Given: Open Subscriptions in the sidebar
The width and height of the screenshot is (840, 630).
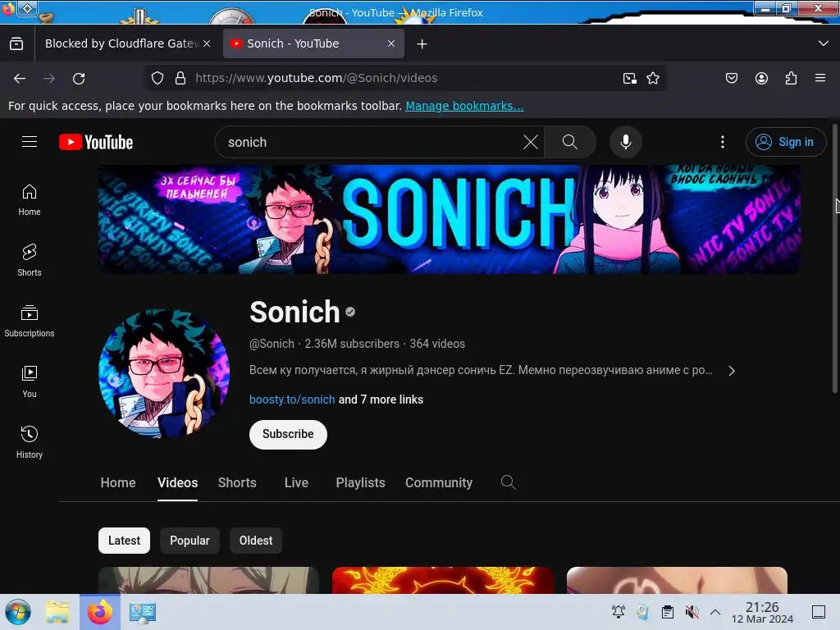Looking at the screenshot, I should point(30,321).
